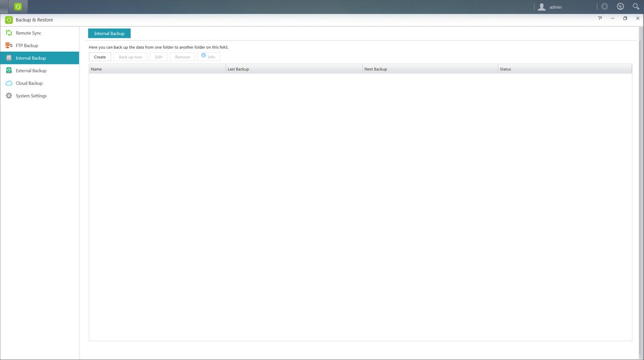The width and height of the screenshot is (644, 360).
Task: Select Cloud Backup in the sidebar
Action: 39,83
